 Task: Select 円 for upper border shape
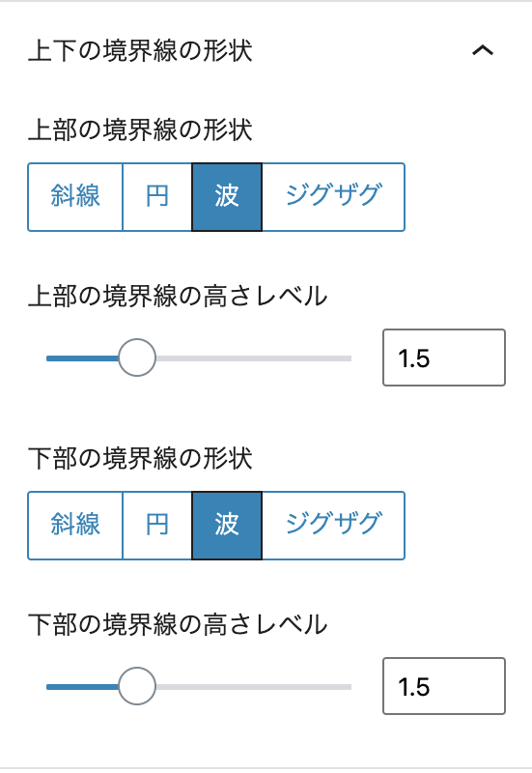click(157, 197)
